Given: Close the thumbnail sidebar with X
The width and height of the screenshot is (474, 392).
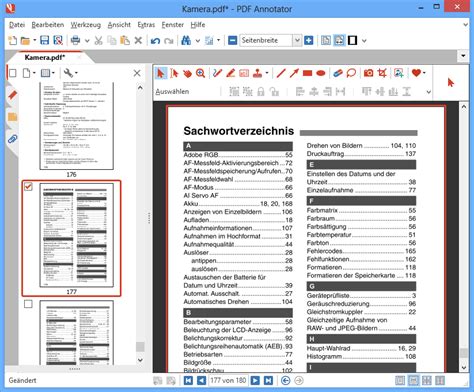Looking at the screenshot, I should tap(137, 73).
